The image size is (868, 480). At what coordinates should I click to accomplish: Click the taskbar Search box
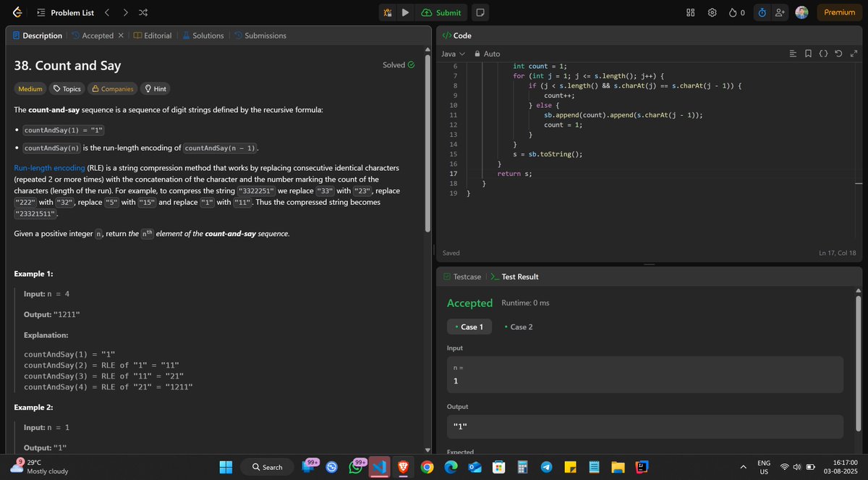click(x=268, y=467)
